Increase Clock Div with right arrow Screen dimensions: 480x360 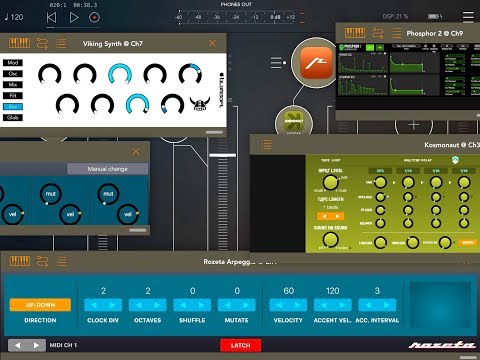click(113, 305)
